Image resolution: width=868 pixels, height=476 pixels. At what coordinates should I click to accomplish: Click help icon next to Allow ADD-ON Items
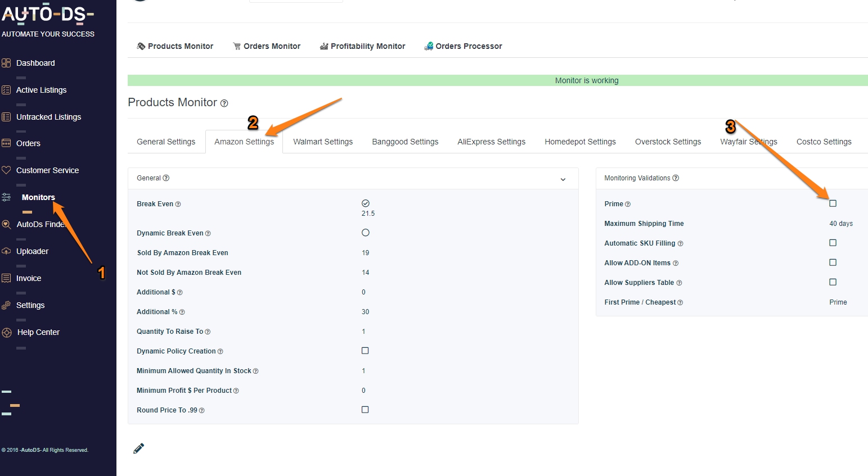point(676,264)
